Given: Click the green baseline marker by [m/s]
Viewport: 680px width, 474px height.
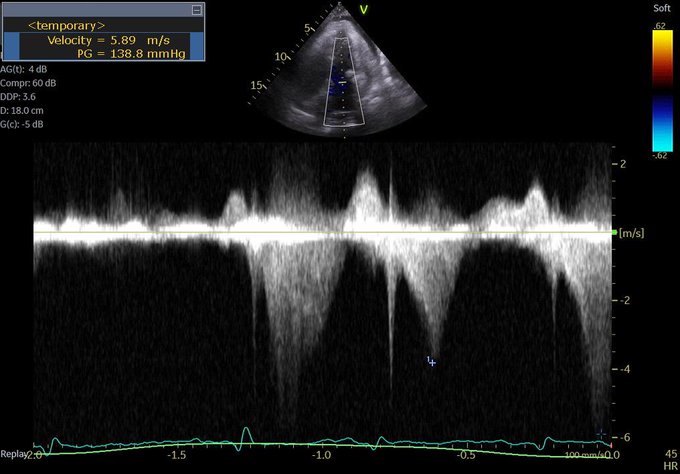Looking at the screenshot, I should (x=614, y=233).
